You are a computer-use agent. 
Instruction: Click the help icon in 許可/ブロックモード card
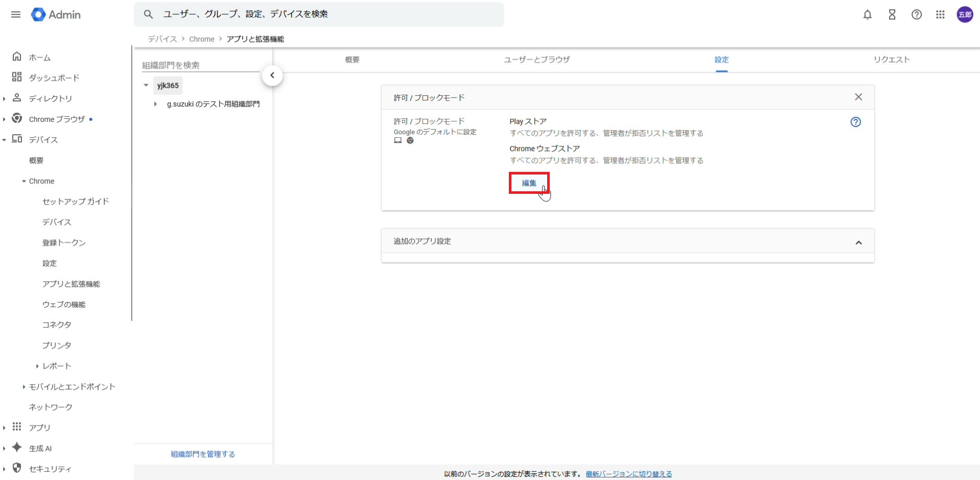click(855, 122)
